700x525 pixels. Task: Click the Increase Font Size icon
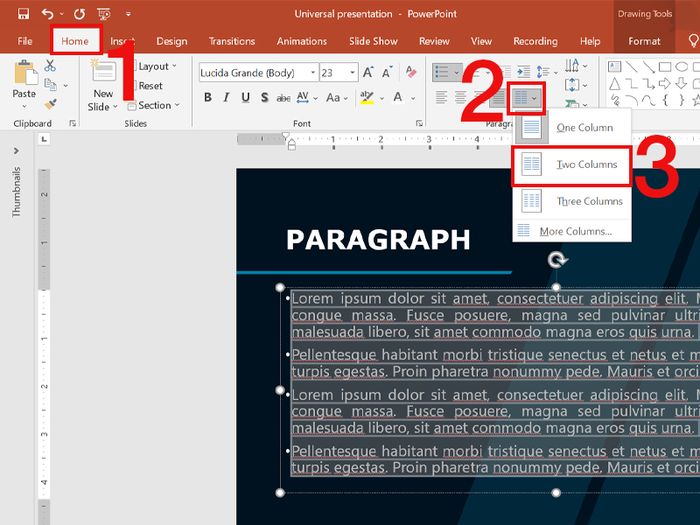[370, 73]
